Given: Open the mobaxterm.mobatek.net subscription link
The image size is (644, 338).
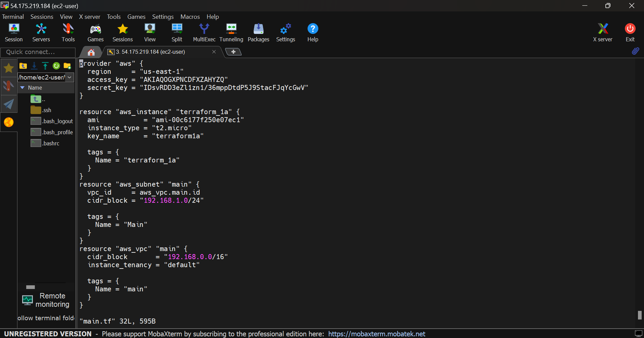Looking at the screenshot, I should [x=376, y=334].
